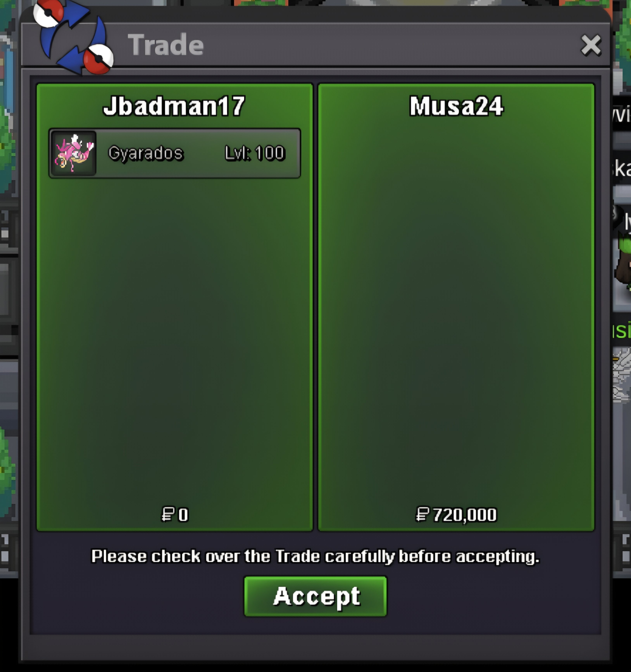Close the Trade window with X
This screenshot has width=631, height=672.
[591, 45]
